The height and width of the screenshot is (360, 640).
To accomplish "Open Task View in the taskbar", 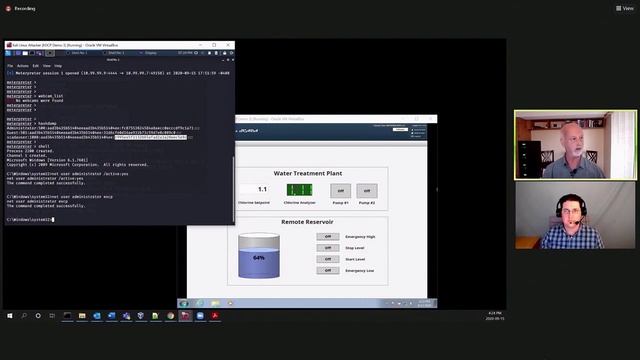I will (x=52, y=316).
